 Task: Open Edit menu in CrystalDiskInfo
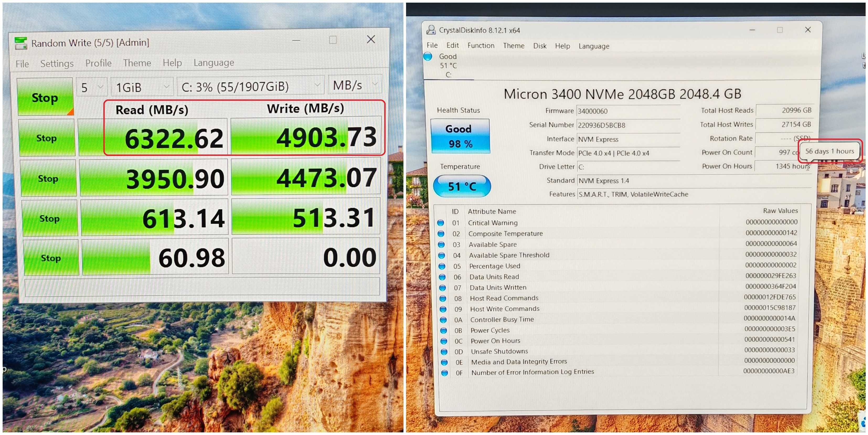click(452, 45)
